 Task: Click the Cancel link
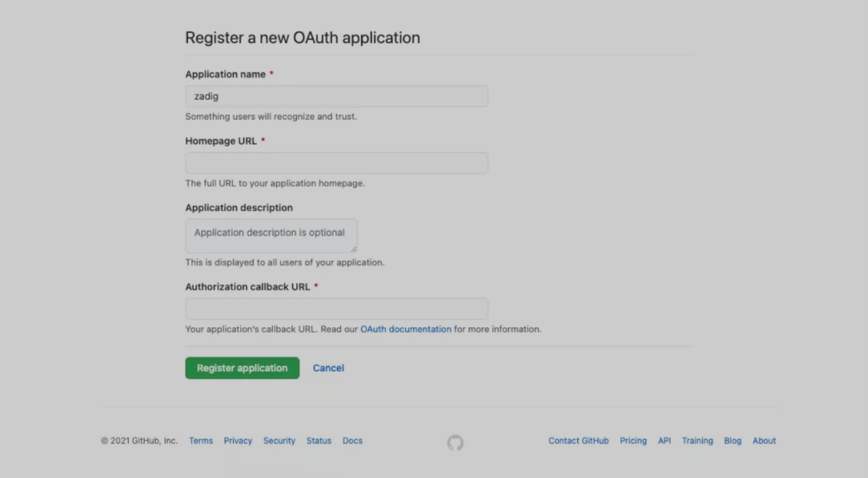(328, 368)
